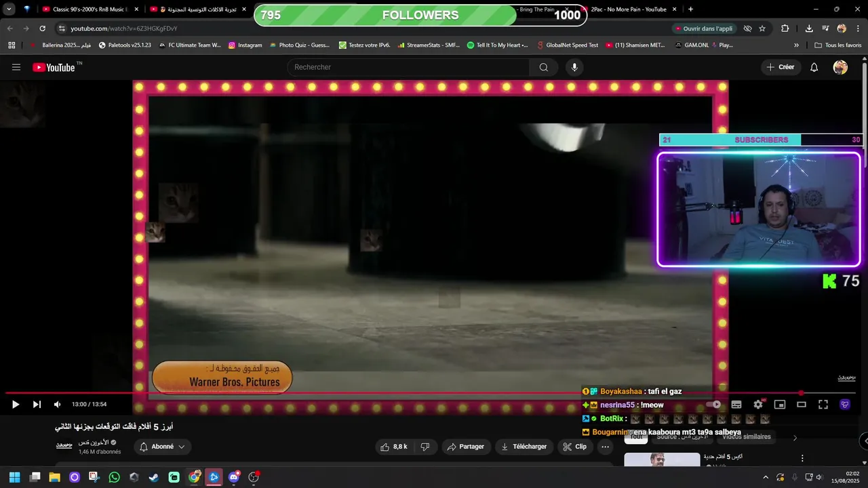Click the channel avatar below title
Screen dimensions: 868x488
tap(64, 445)
